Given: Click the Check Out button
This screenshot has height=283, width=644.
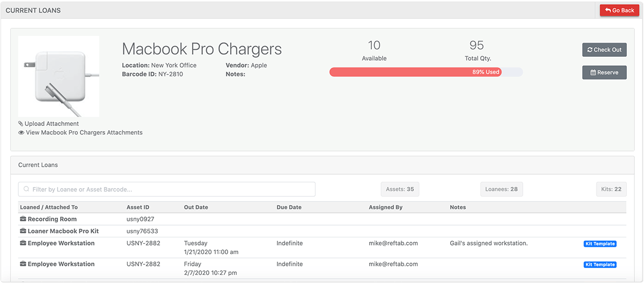Looking at the screenshot, I should click(604, 50).
